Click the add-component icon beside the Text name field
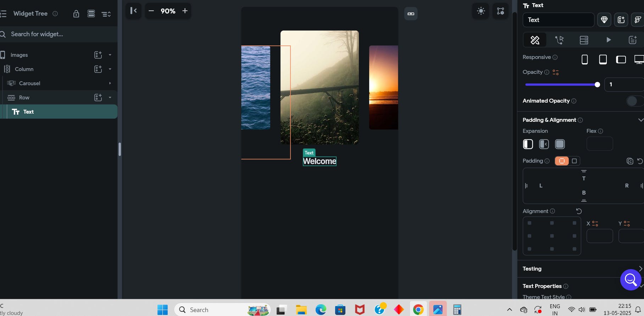 coord(621,20)
